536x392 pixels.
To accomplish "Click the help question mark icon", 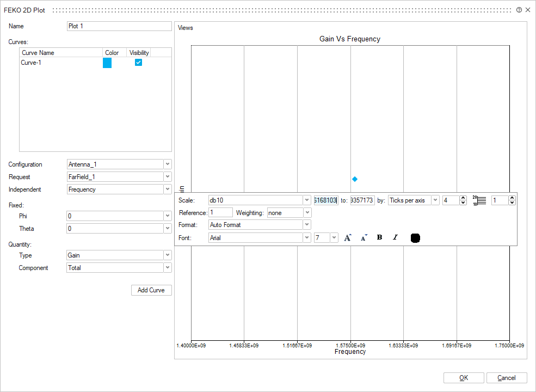I will (519, 10).
